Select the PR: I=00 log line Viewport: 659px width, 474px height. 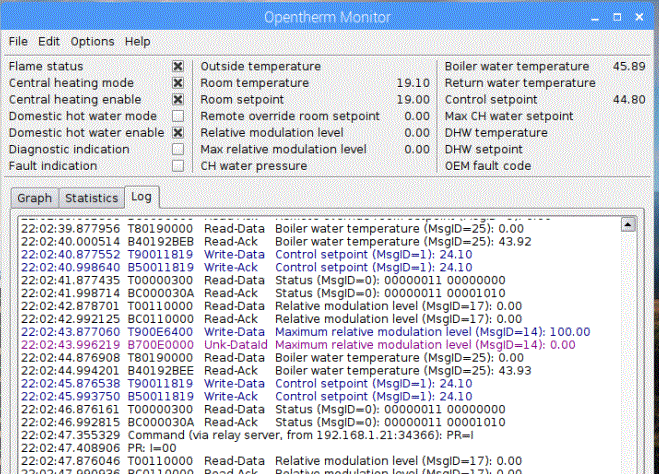pos(99,448)
